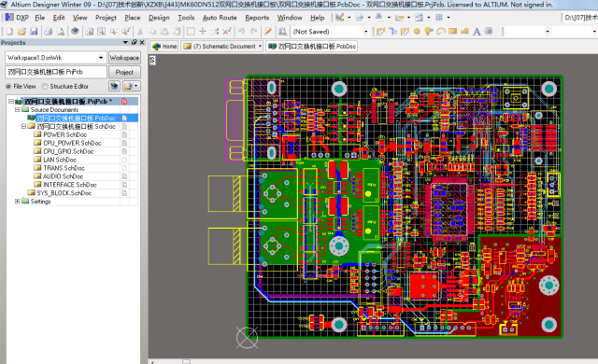The image size is (598, 364).
Task: Pin the Projects panel with pushpin icon
Action: pos(134,42)
